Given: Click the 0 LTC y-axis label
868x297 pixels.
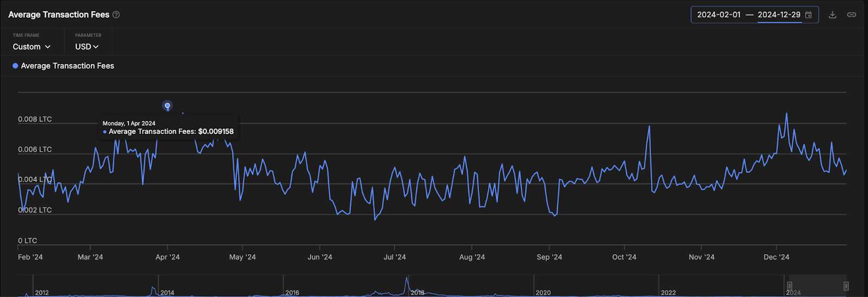Looking at the screenshot, I should (28, 241).
